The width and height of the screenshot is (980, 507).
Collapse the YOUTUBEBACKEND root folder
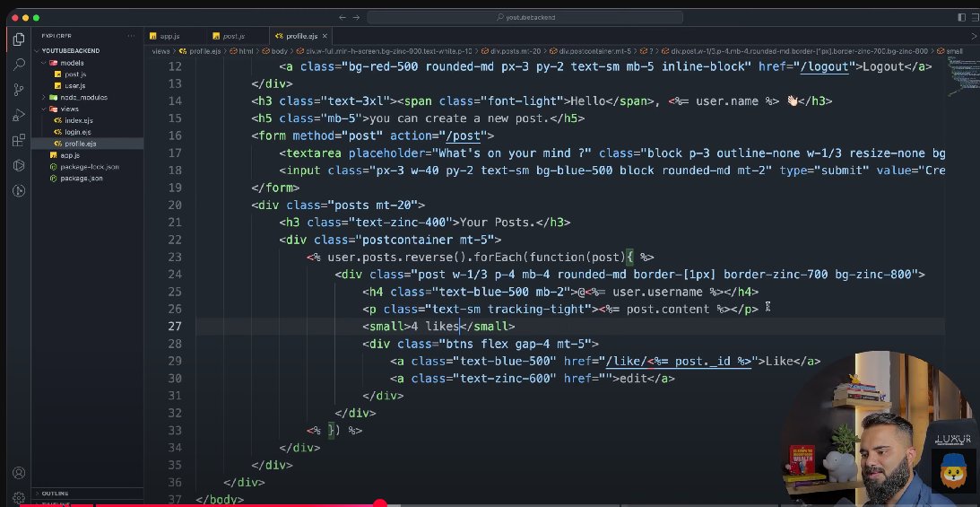click(x=69, y=50)
